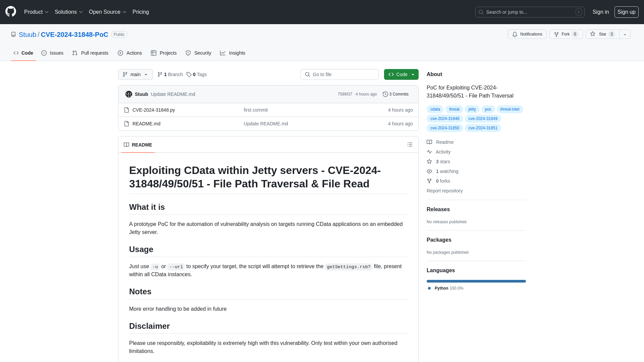This screenshot has height=362, width=644.
Task: Click the Sign in link
Action: pyautogui.click(x=600, y=12)
